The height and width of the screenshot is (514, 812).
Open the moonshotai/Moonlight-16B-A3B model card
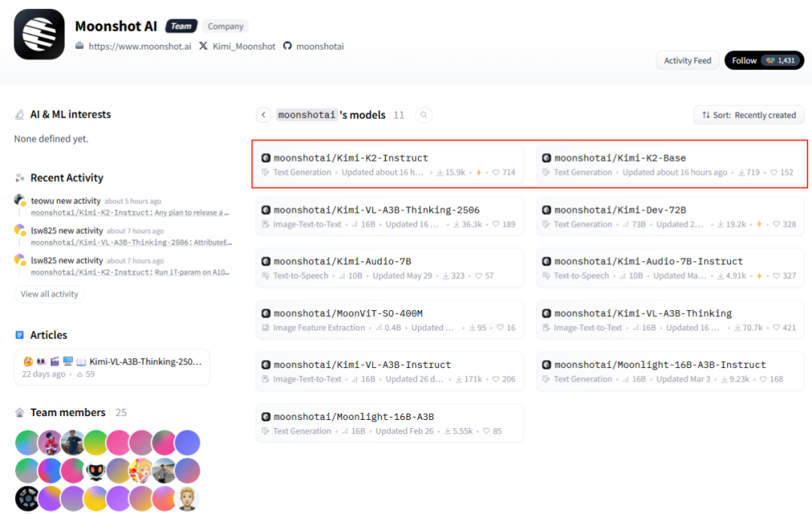pyautogui.click(x=389, y=424)
